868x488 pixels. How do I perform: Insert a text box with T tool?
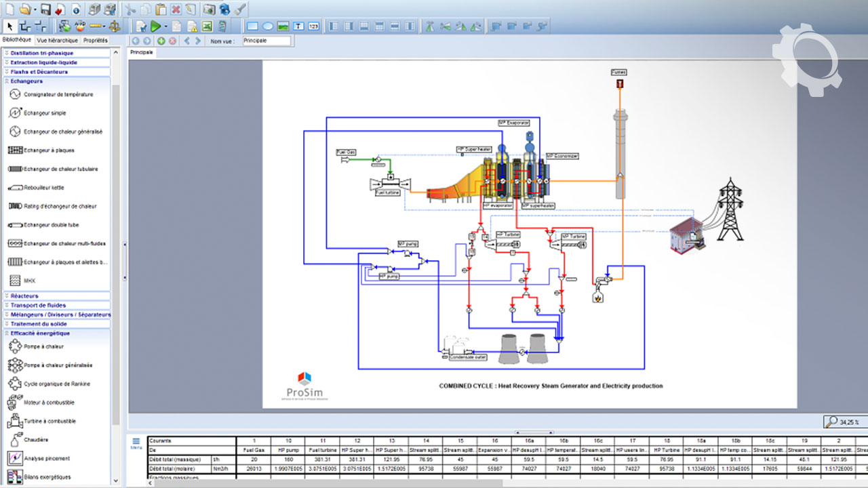point(298,26)
